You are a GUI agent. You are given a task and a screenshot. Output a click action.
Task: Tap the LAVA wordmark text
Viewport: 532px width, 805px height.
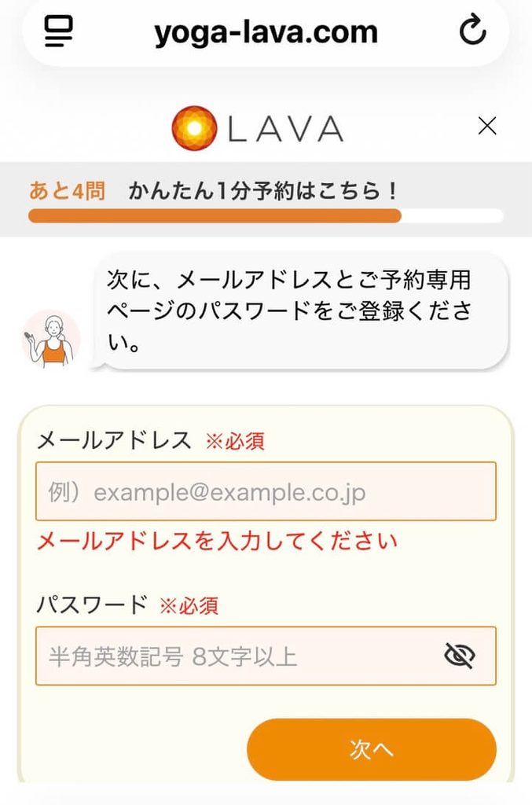click(x=285, y=128)
